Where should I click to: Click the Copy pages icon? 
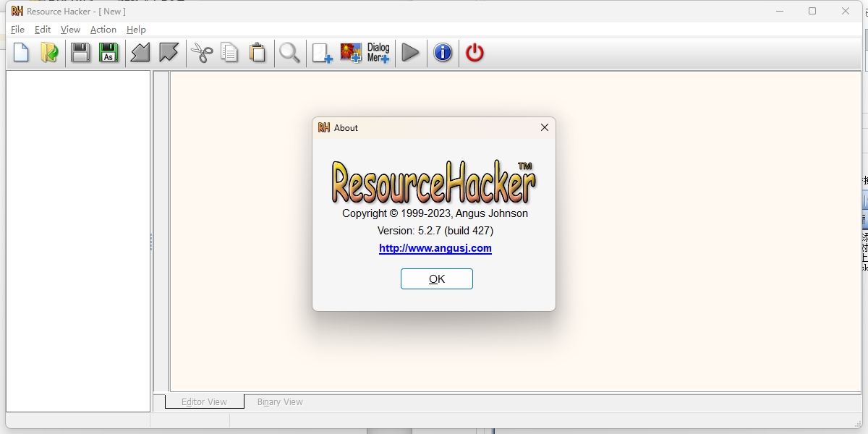click(229, 53)
